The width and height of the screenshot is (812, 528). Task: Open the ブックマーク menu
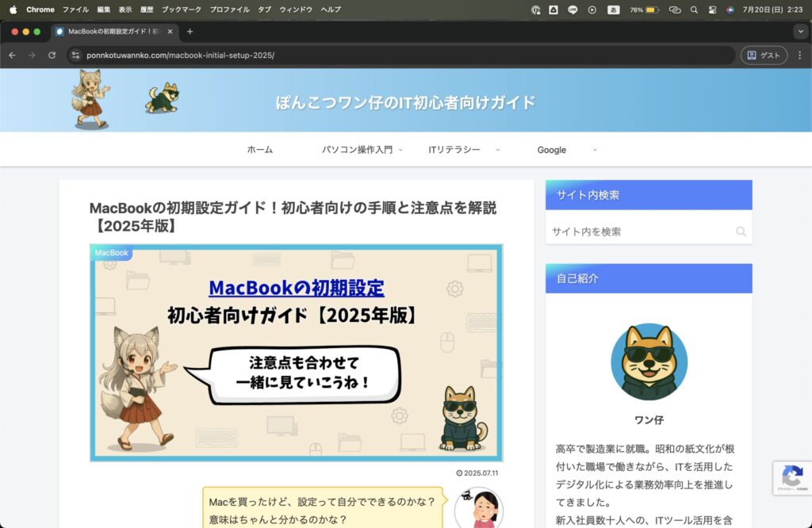coord(182,10)
